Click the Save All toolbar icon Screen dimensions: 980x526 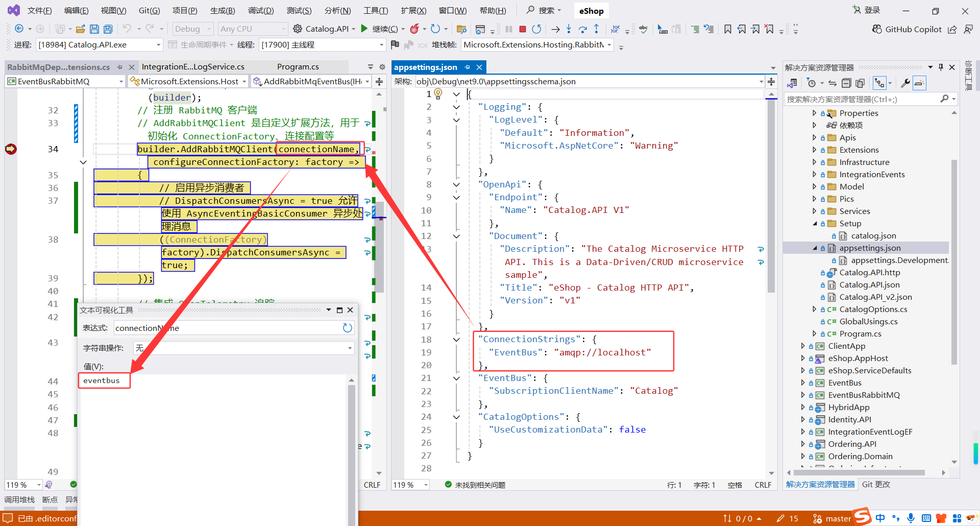pos(108,29)
